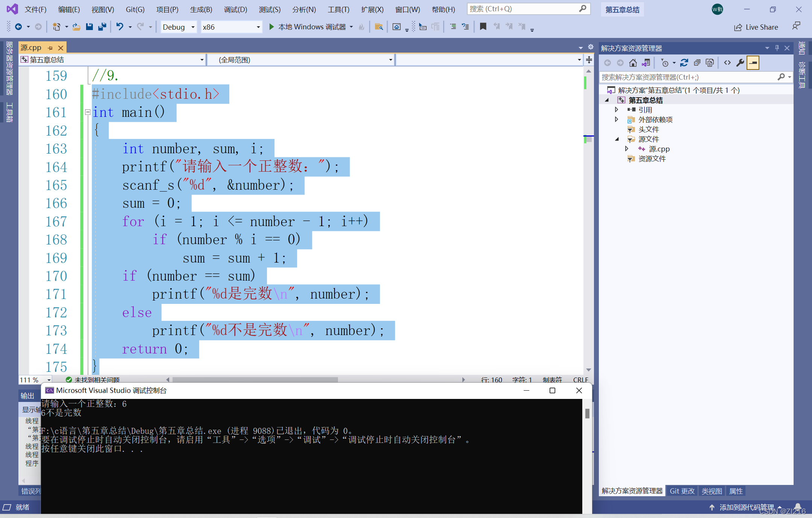Click the feedback person icon near Live Share
This screenshot has width=812, height=518.
pos(796,26)
